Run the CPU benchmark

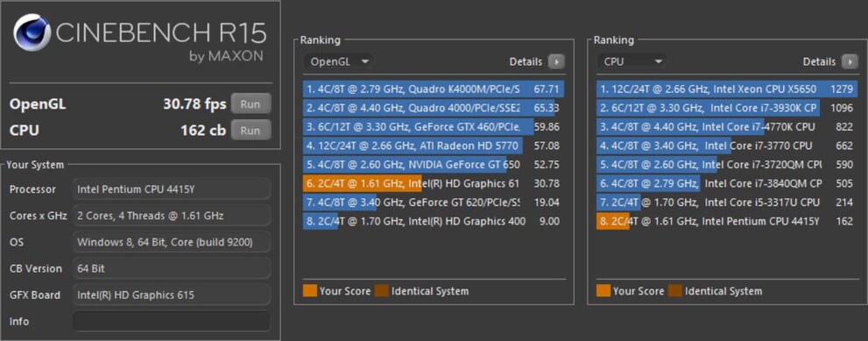(x=251, y=131)
